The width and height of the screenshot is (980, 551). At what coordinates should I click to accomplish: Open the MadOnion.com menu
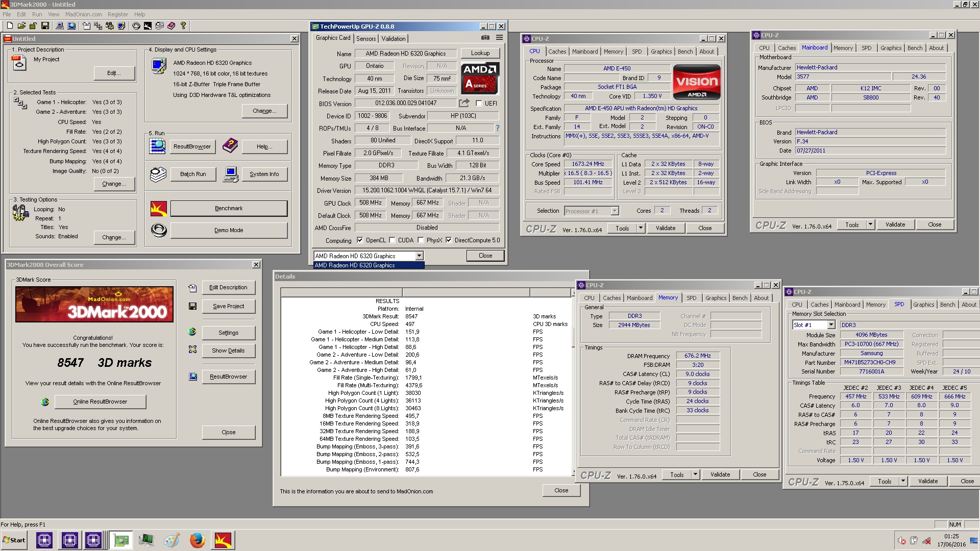[83, 14]
